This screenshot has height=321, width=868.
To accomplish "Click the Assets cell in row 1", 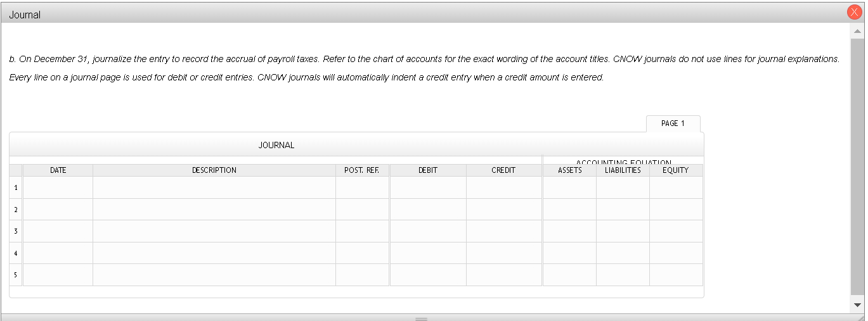I will pos(570,187).
